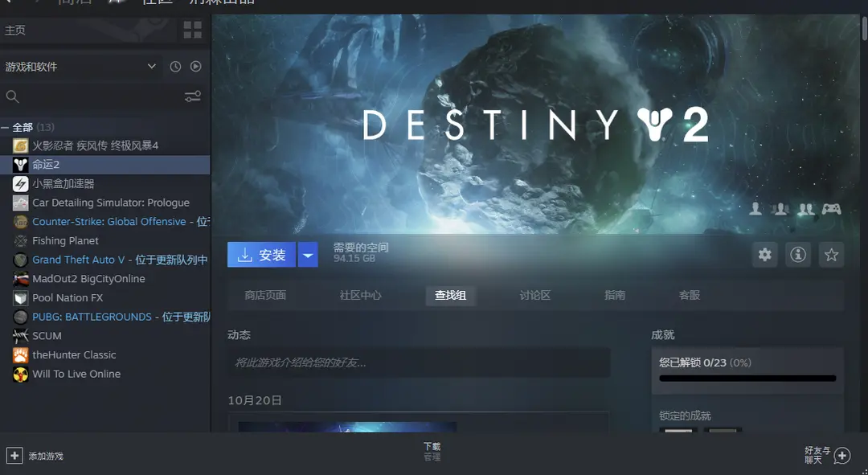The width and height of the screenshot is (868, 475).
Task: Click the 锁定的成就 label
Action: [x=685, y=416]
